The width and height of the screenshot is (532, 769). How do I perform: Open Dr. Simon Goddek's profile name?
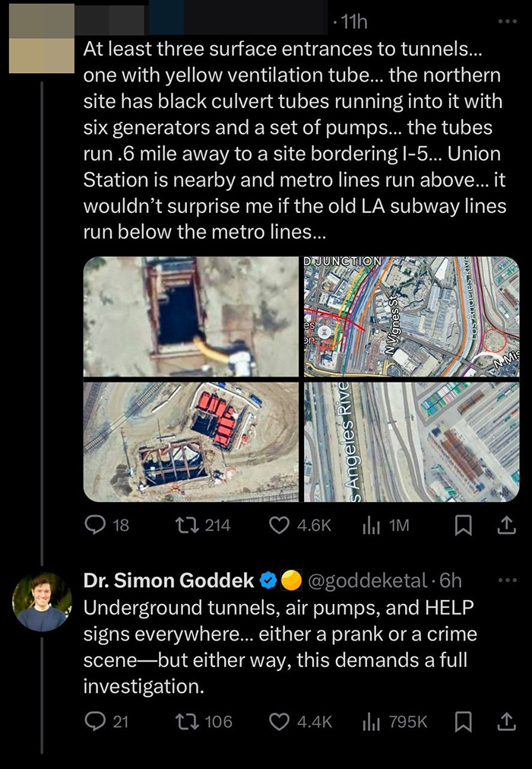[x=168, y=581]
